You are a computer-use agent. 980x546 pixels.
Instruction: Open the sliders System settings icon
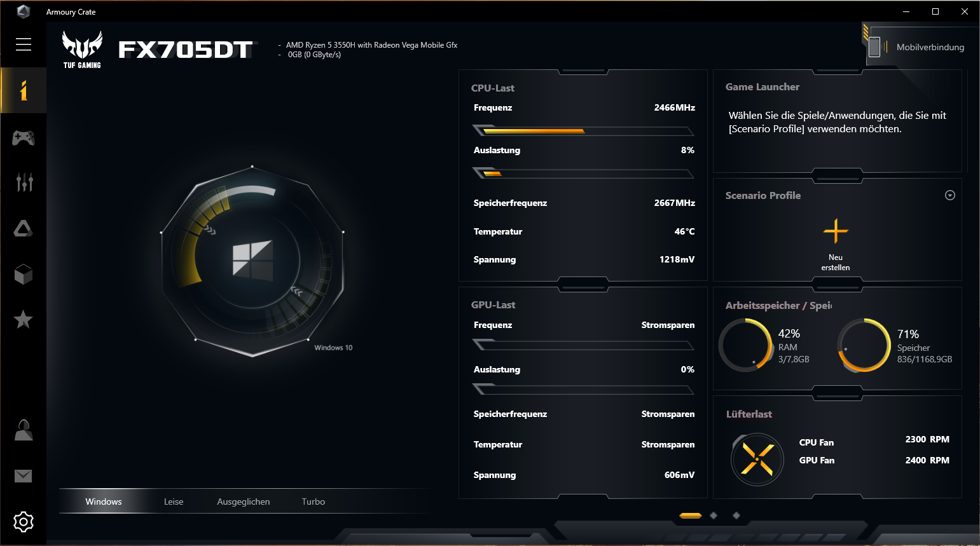point(24,182)
